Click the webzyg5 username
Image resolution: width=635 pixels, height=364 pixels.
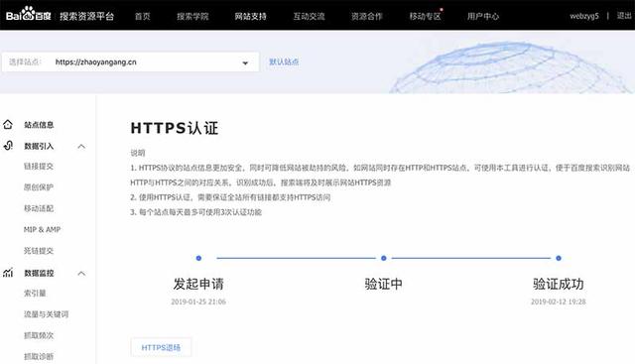[584, 16]
